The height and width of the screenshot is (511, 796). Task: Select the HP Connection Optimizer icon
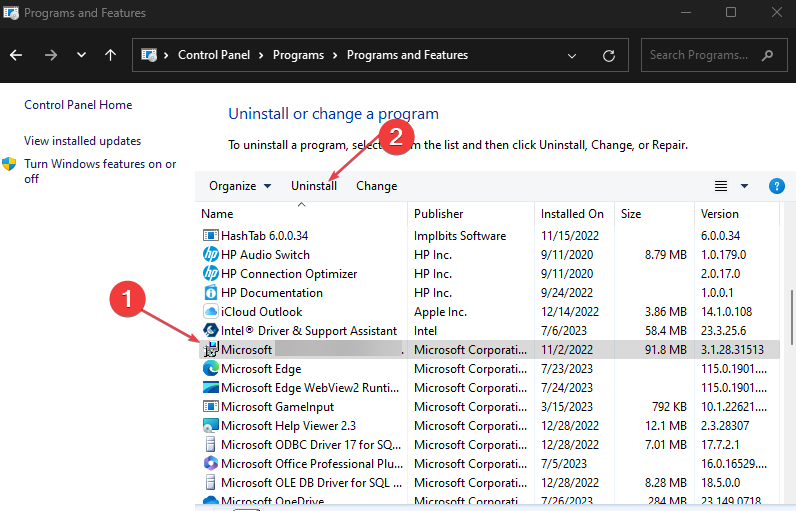tap(210, 274)
